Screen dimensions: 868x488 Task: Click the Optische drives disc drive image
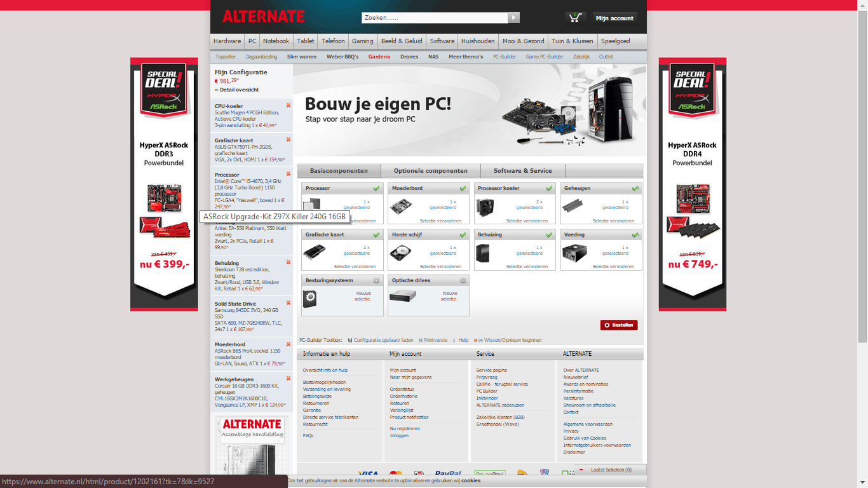point(402,297)
